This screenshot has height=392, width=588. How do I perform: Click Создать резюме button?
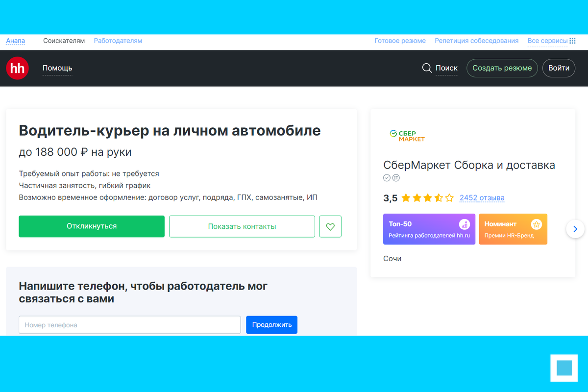coord(502,68)
